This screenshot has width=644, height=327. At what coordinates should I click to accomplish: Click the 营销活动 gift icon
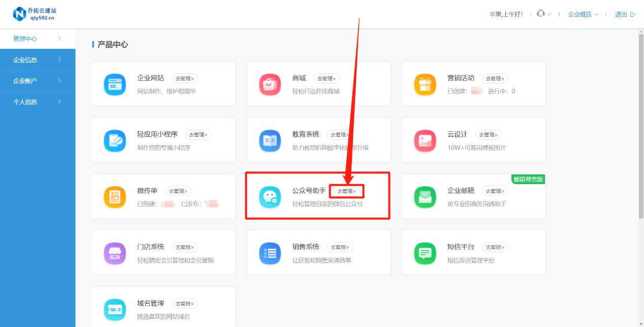[425, 83]
